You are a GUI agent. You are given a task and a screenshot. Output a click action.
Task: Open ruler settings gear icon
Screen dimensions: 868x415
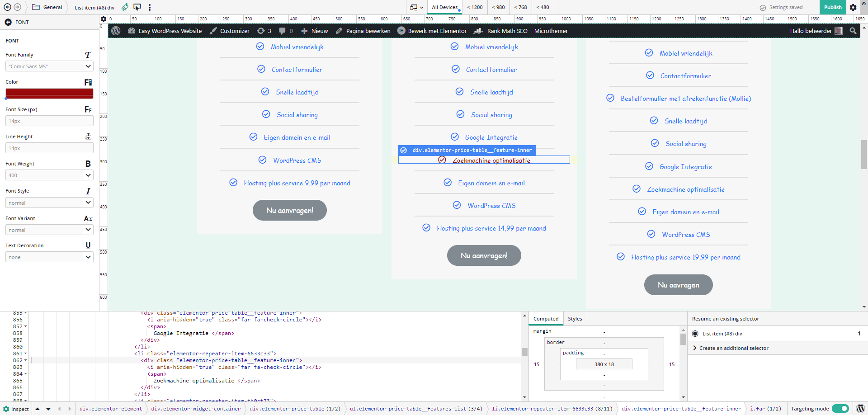click(104, 19)
